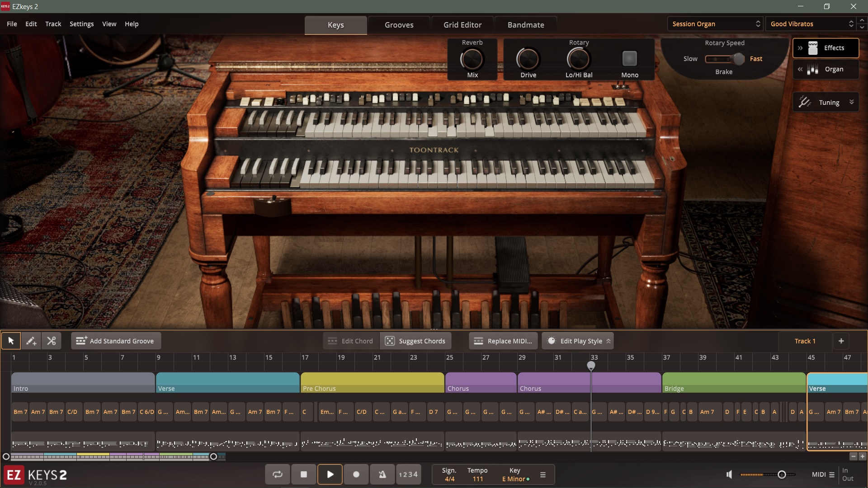868x488 pixels.
Task: Select the Intro song part
Action: 83,383
